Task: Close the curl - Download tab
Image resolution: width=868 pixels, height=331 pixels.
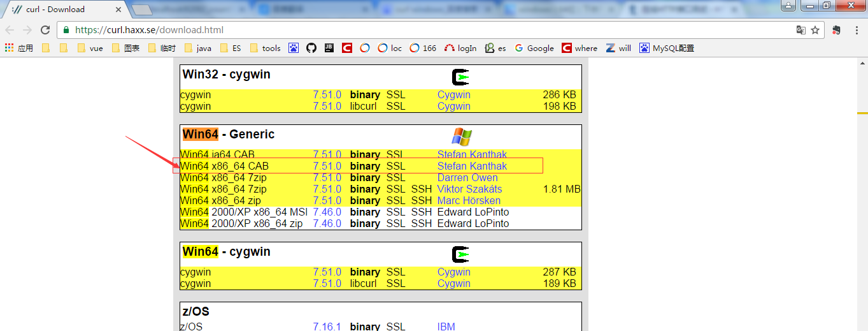Action: 118,9
